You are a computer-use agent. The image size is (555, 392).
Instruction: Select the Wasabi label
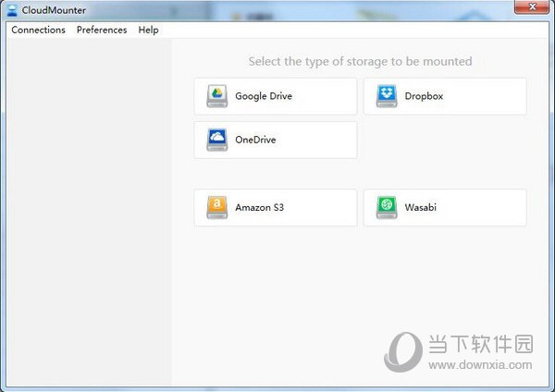click(x=421, y=207)
